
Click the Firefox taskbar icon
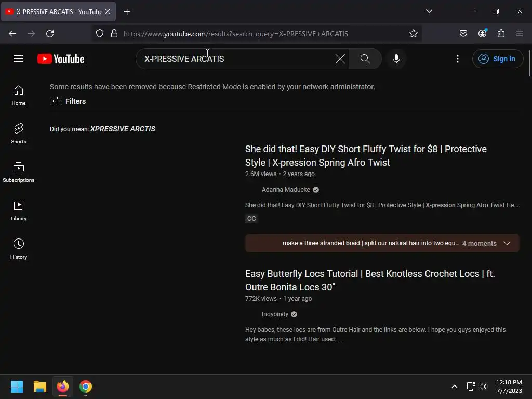63,387
